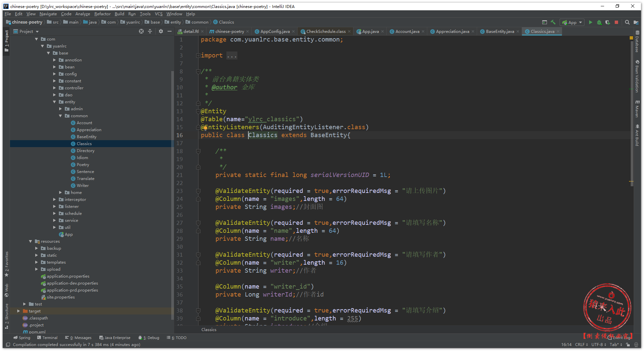Open the App run configuration dropdown
This screenshot has width=644, height=351.
(x=572, y=22)
